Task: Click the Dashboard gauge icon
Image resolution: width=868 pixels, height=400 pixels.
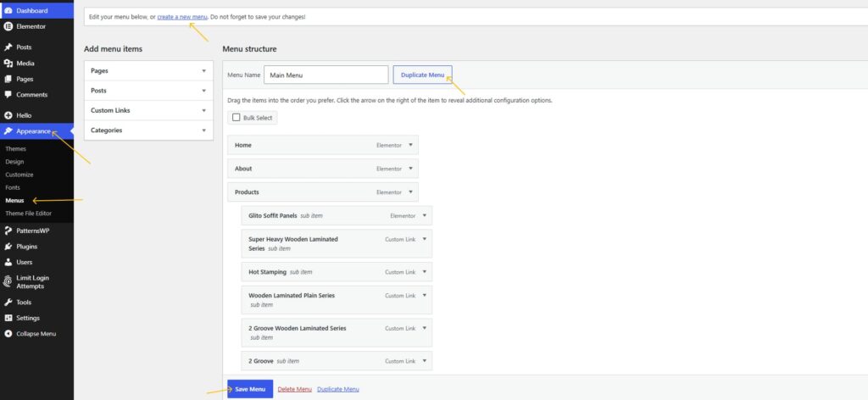Action: pos(8,10)
